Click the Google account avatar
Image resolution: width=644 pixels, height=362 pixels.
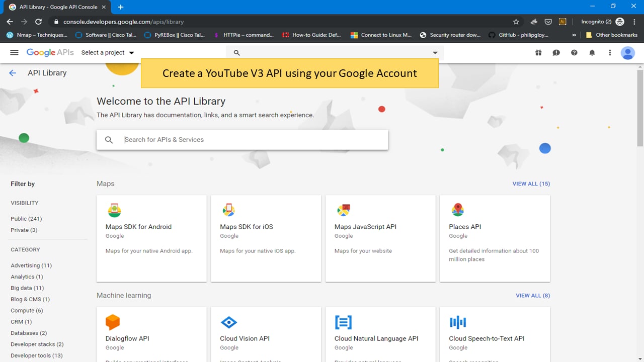click(x=627, y=53)
